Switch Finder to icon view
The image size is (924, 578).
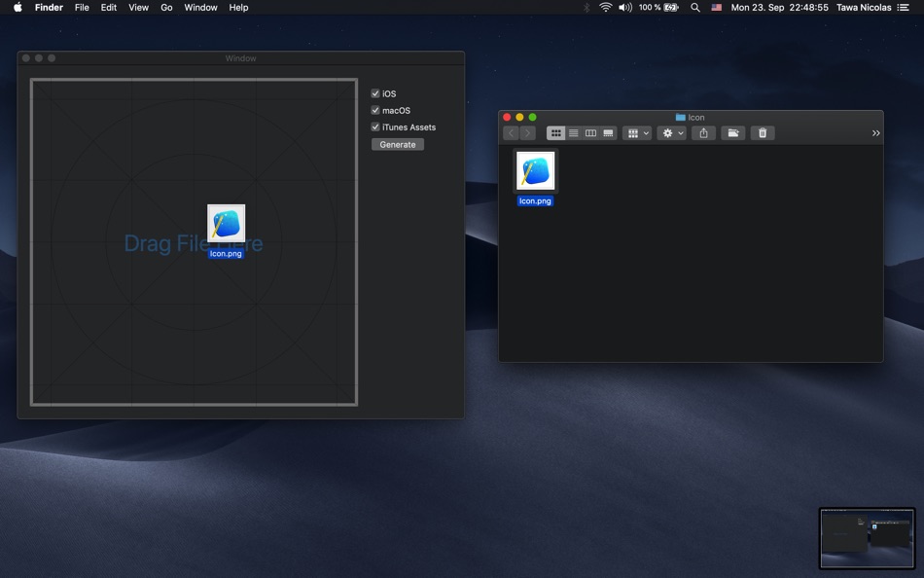click(x=555, y=133)
